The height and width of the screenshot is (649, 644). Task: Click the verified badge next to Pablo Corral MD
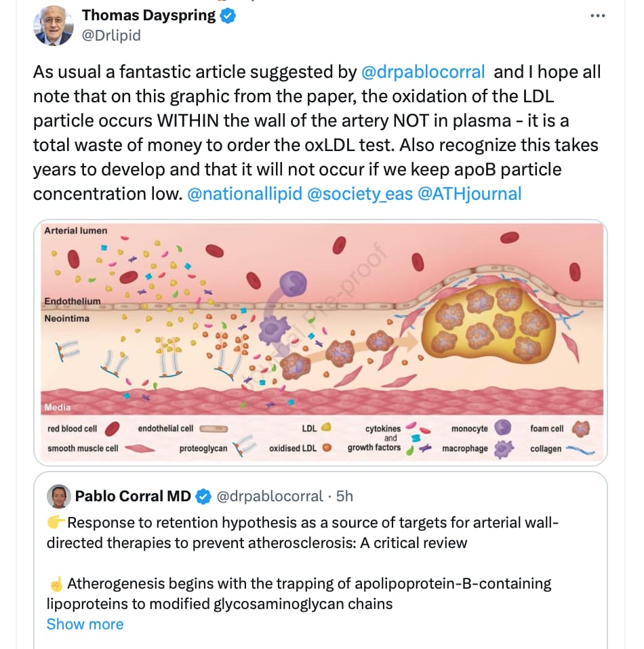click(203, 497)
